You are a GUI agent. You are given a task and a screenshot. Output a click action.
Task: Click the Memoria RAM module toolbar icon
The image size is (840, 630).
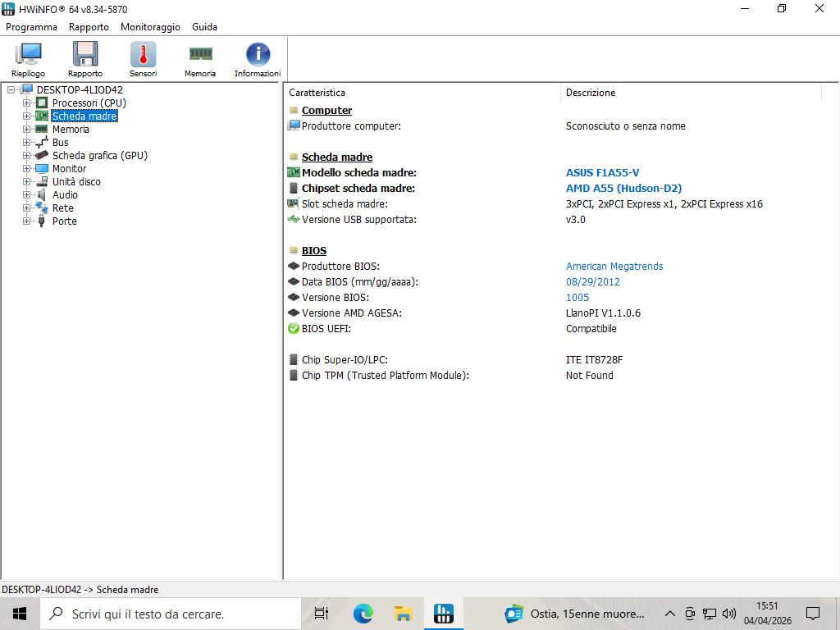200,59
